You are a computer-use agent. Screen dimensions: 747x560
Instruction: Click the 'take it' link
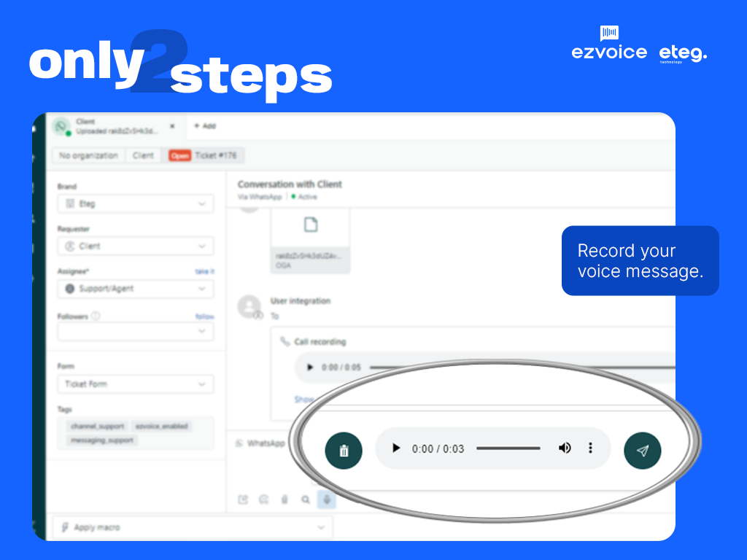click(204, 271)
